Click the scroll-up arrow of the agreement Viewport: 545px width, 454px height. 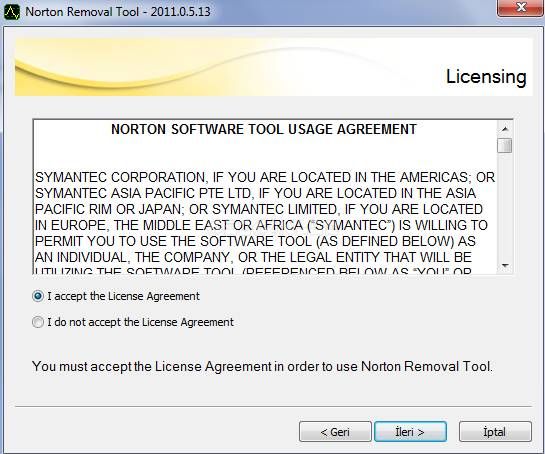coord(505,129)
